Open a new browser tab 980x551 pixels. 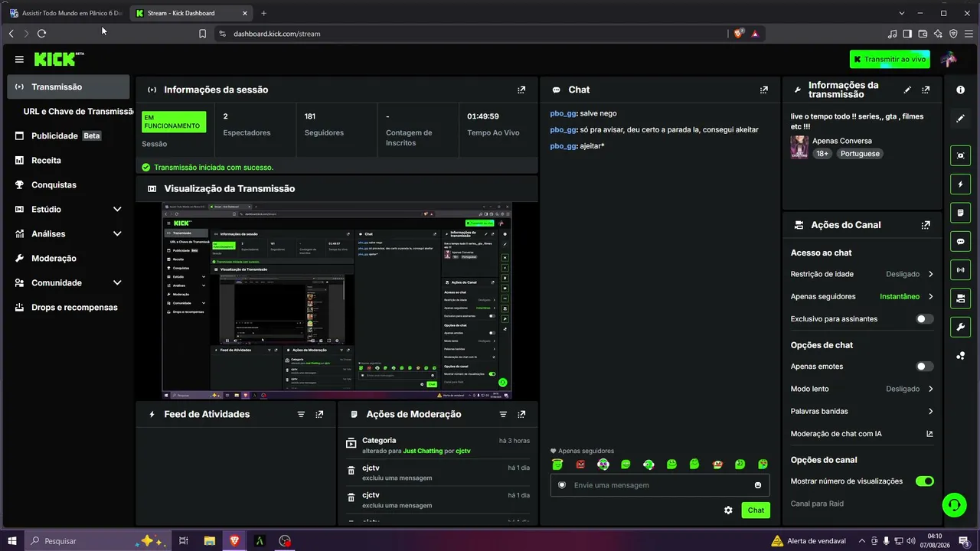tap(263, 13)
